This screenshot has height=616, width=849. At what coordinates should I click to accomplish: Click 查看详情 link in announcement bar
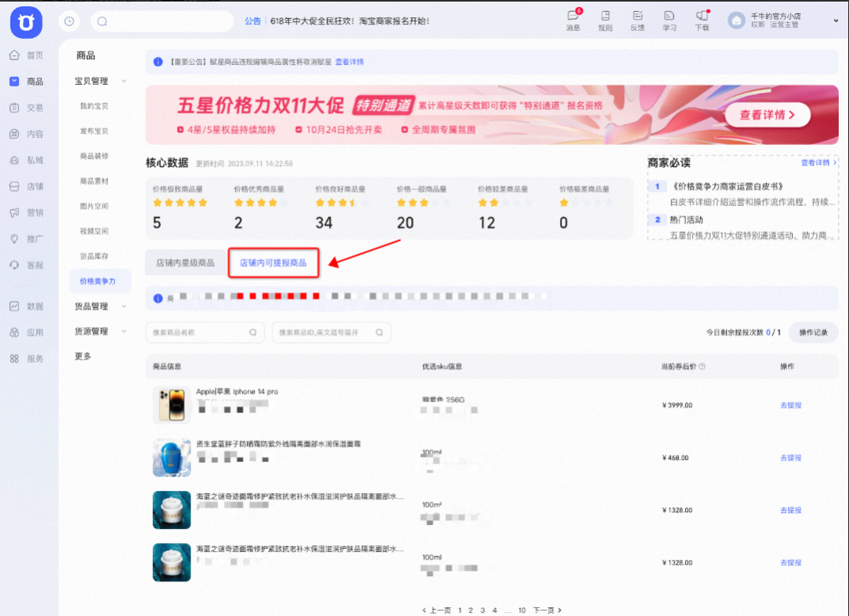[x=349, y=62]
